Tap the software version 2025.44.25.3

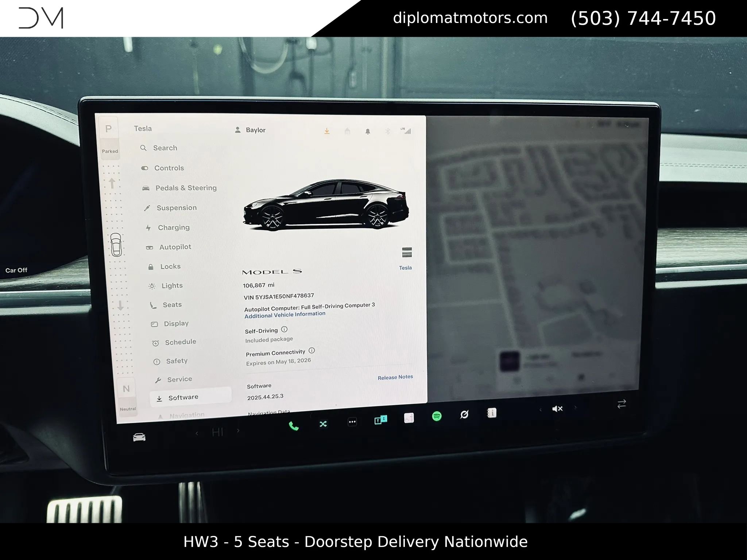[x=265, y=397]
